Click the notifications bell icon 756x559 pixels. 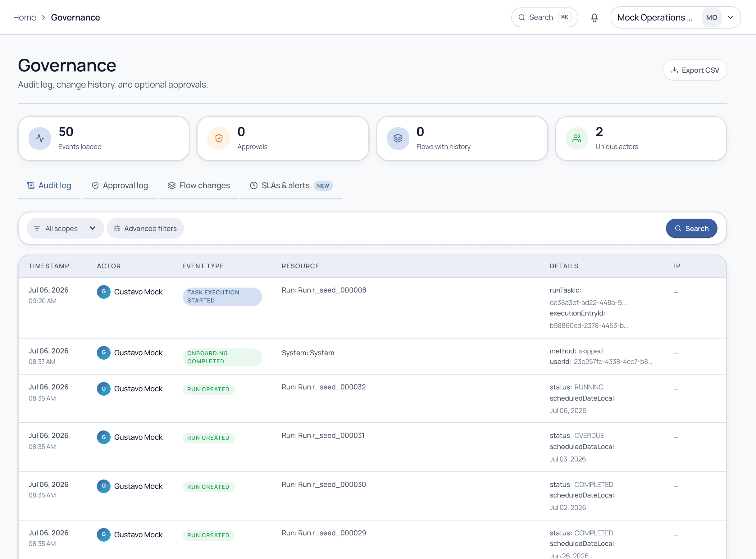594,18
